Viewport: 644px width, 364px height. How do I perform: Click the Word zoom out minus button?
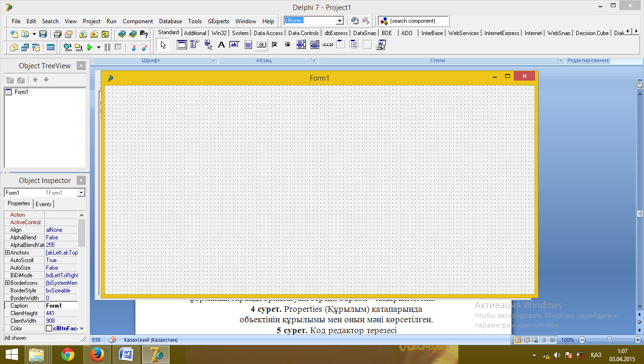tap(582, 340)
